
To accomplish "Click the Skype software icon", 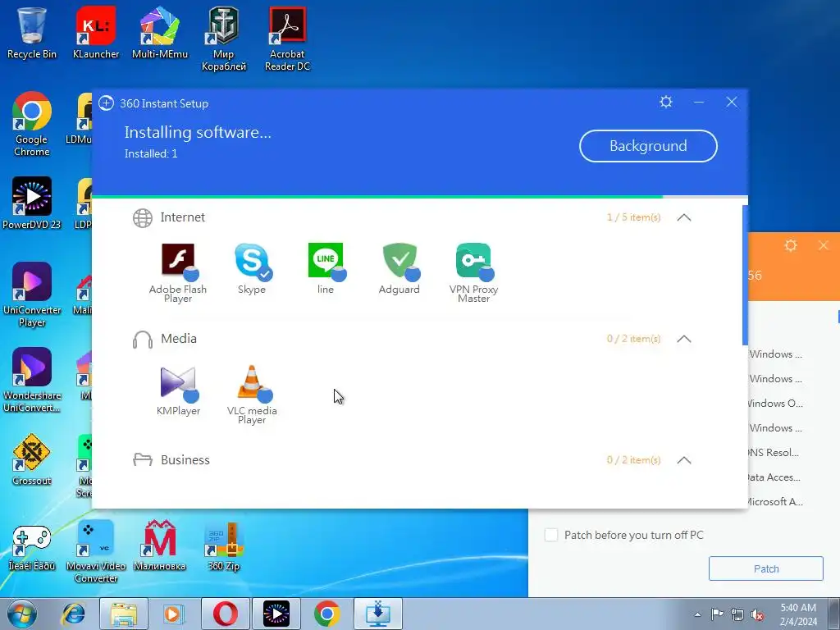I will [x=251, y=260].
